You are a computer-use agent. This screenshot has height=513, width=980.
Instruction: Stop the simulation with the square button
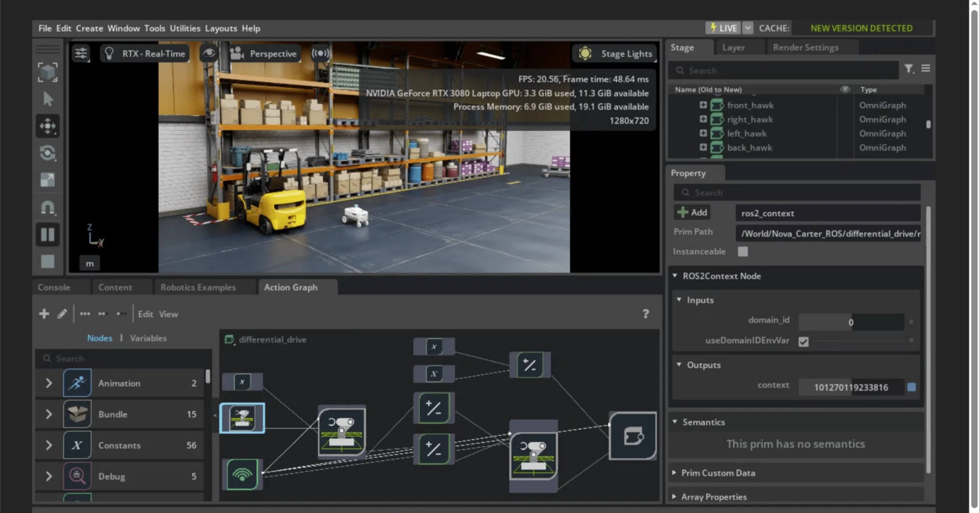coord(47,261)
